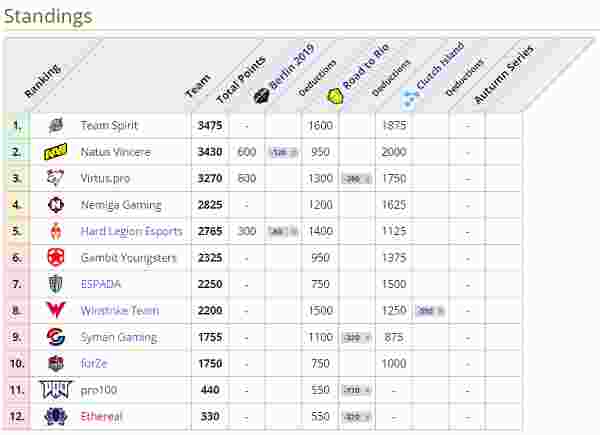Open the forZe team link
Screen dimensions: 600x435
pyautogui.click(x=94, y=363)
